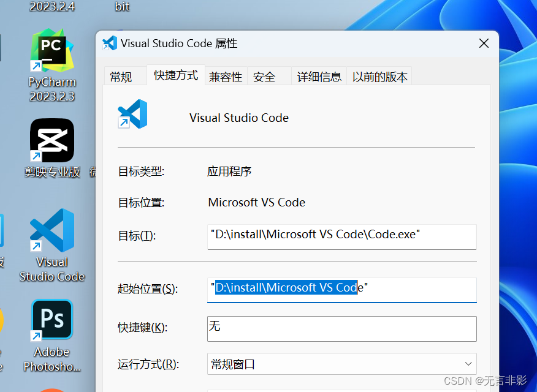
Task: Click the large VS Code icon in the properties panel
Action: (132, 114)
